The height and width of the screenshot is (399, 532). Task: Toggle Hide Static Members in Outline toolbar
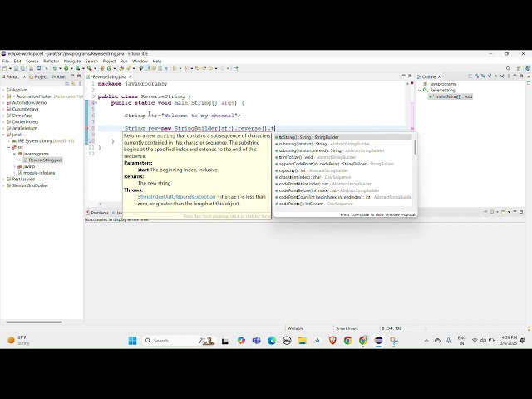point(490,76)
